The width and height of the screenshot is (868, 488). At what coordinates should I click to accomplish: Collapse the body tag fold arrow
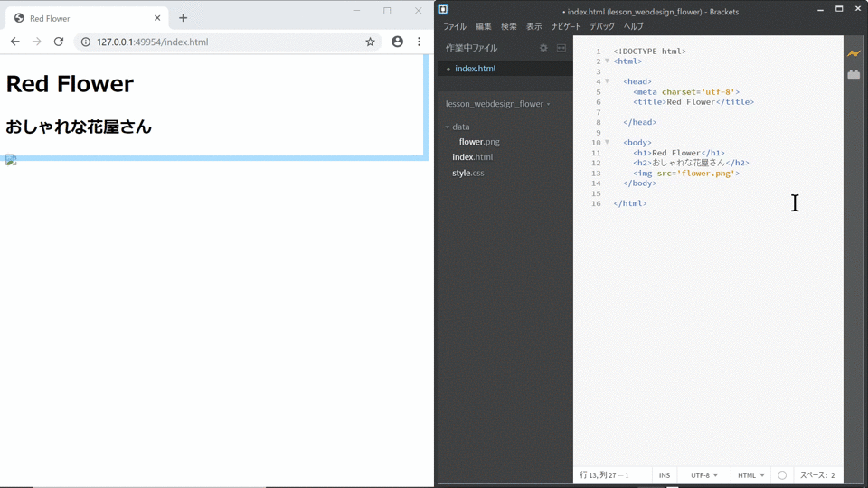click(608, 142)
